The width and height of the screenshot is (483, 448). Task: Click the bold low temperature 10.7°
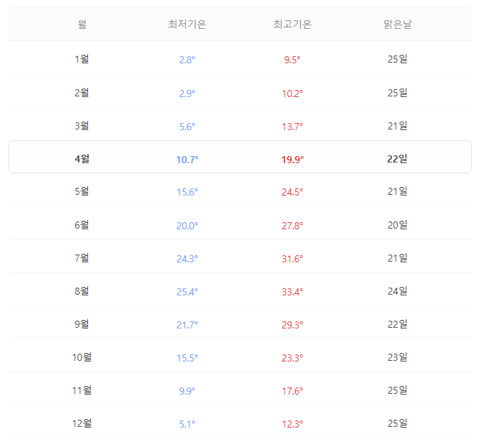187,160
